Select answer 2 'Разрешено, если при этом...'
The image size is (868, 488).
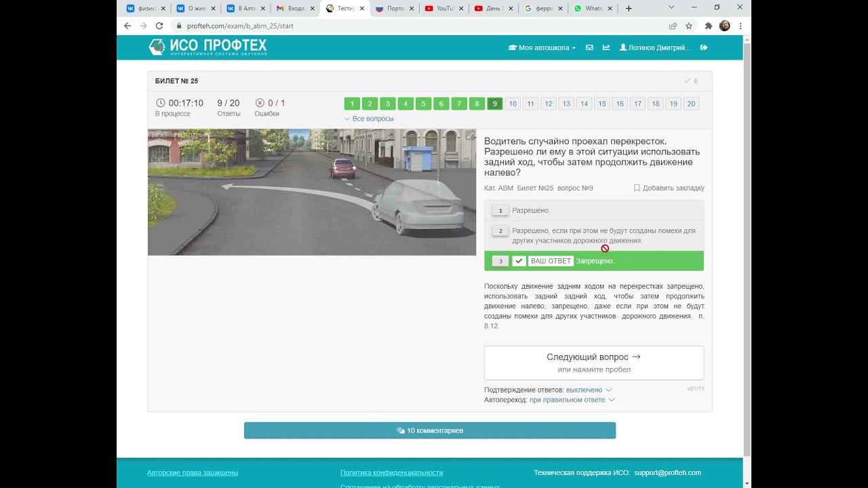[x=594, y=235]
